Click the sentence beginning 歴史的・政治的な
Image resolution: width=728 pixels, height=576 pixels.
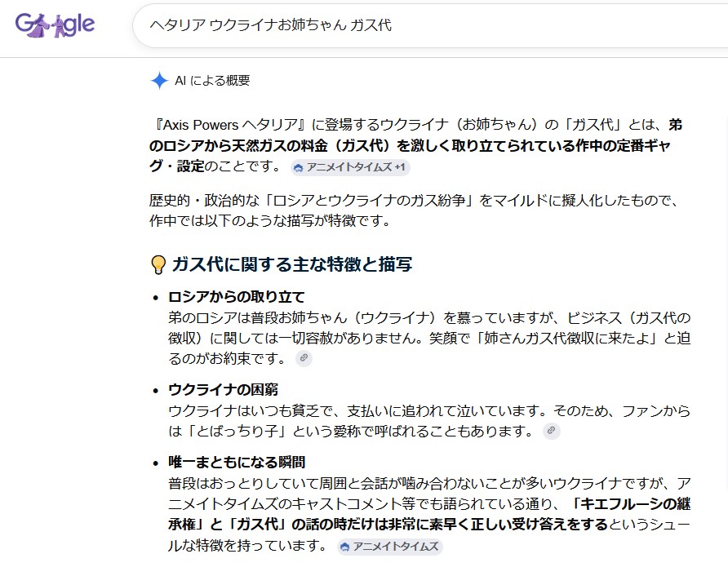point(415,210)
